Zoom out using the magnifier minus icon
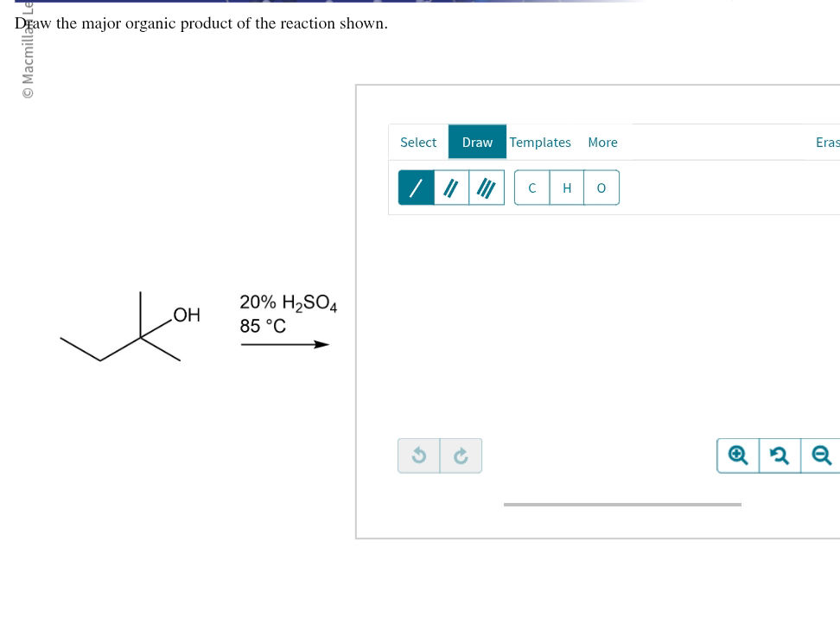The image size is (840, 630). point(818,455)
